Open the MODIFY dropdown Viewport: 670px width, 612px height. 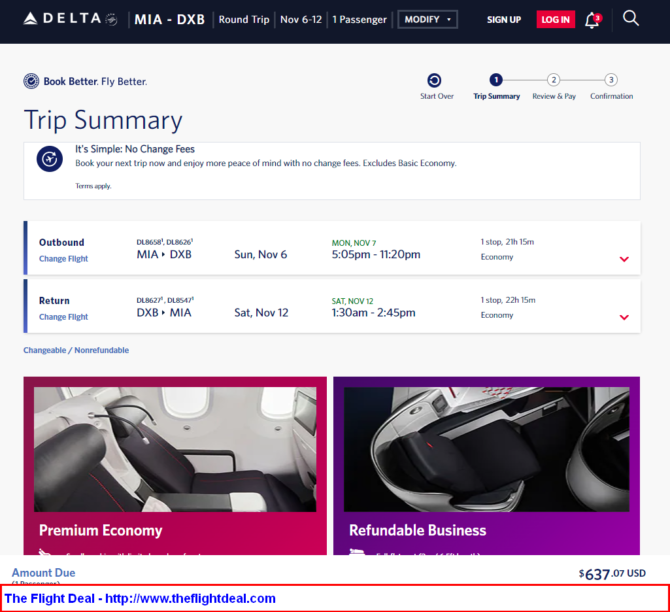(x=428, y=20)
